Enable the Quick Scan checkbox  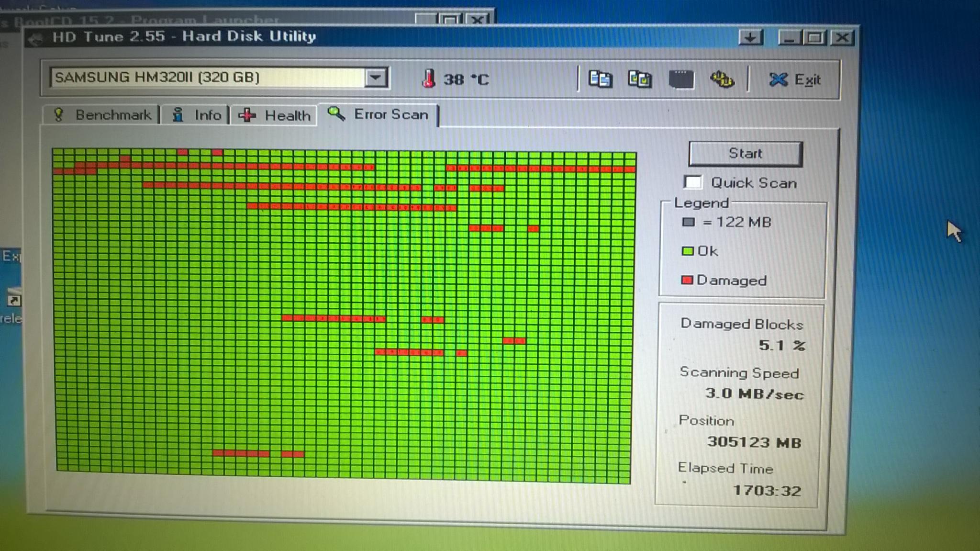coord(692,182)
